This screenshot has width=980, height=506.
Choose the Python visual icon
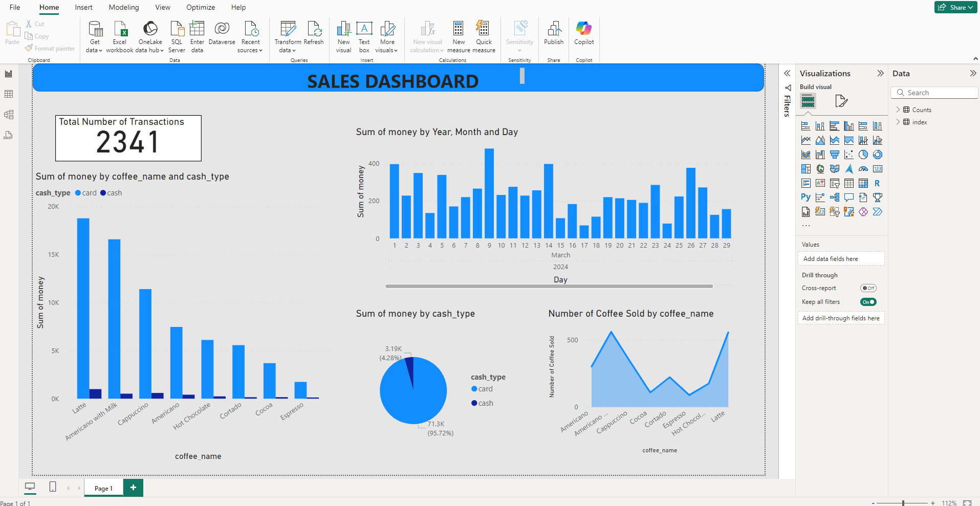(x=806, y=197)
